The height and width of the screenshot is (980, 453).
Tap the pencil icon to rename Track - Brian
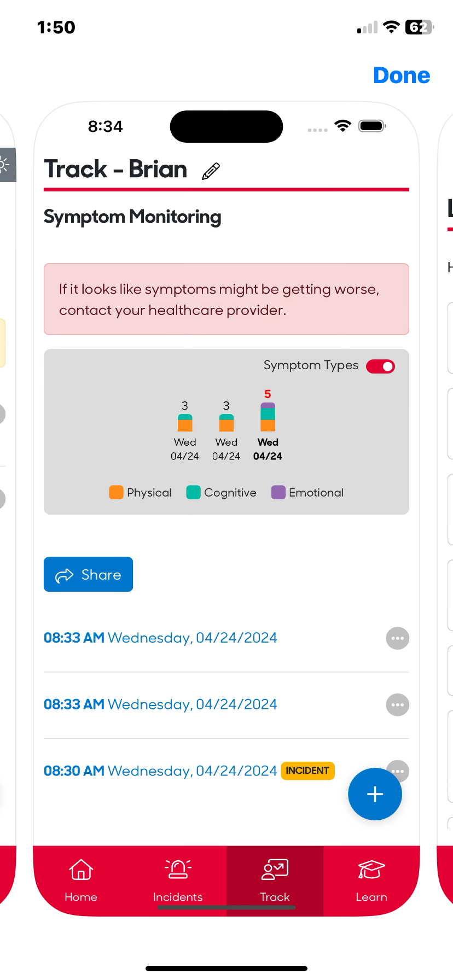point(210,170)
